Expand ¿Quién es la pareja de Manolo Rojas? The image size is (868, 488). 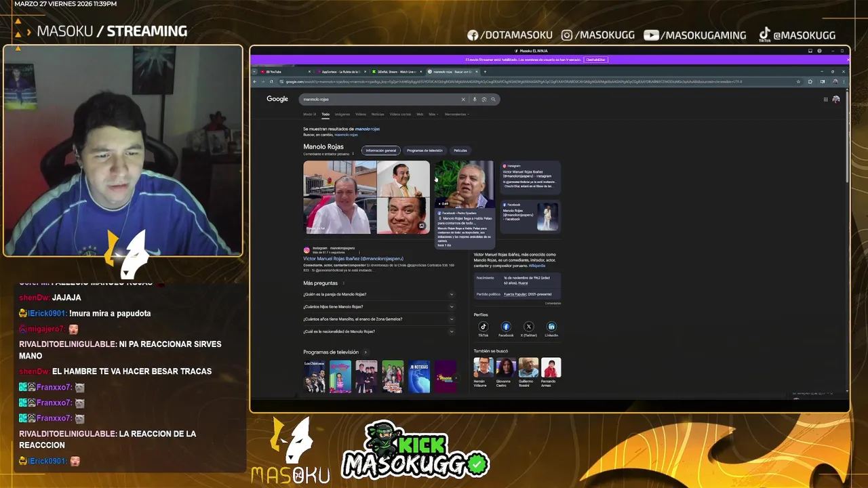coord(378,295)
